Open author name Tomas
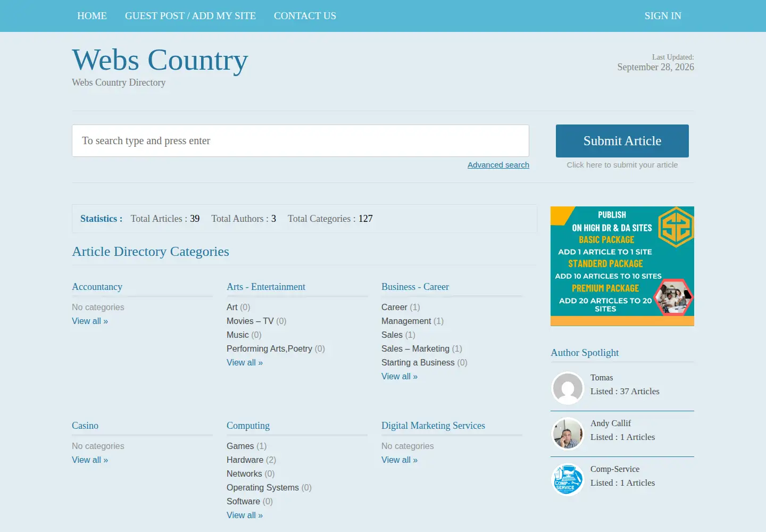766x532 pixels. click(x=602, y=378)
